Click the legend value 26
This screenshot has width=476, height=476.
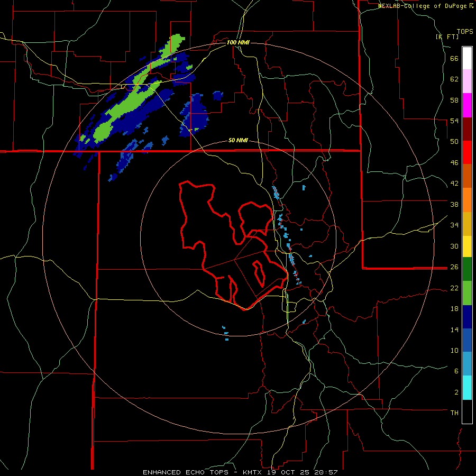454,267
